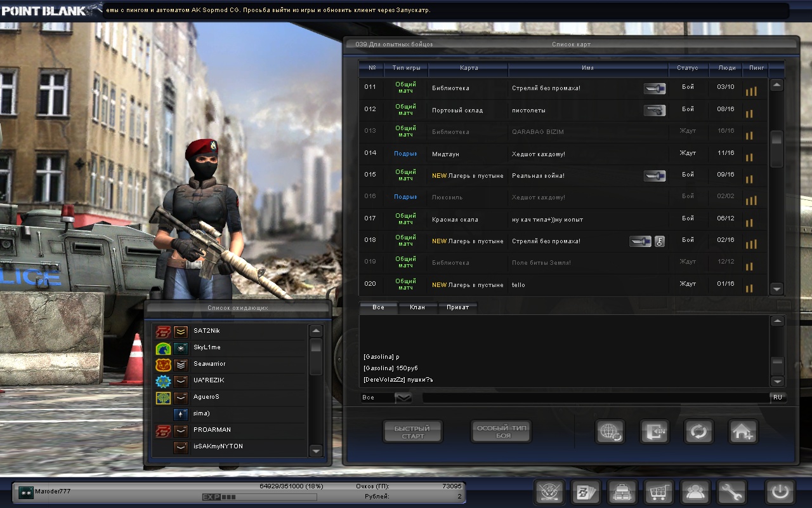Select player 'PROARMAN' in waiting list

(x=231, y=430)
